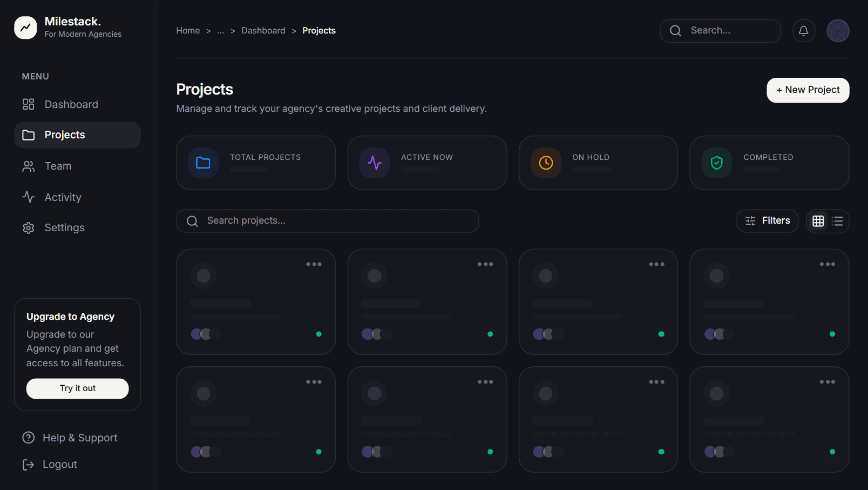868x490 pixels.
Task: Expand the breadcrumb ellipsis
Action: point(220,31)
